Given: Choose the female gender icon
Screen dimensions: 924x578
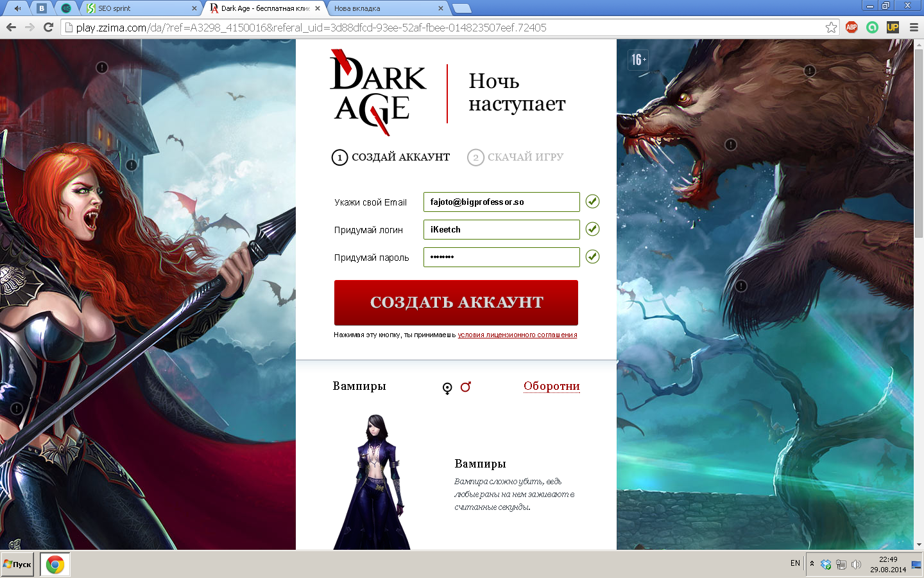Looking at the screenshot, I should pos(447,388).
